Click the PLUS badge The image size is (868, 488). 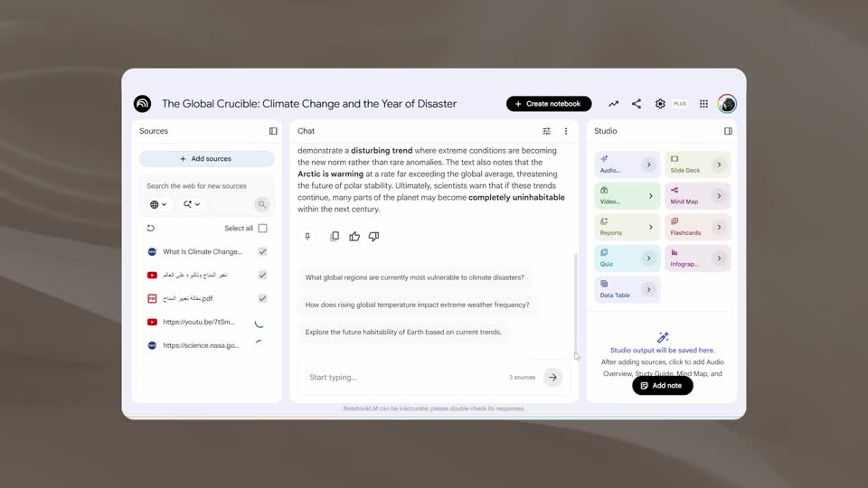(680, 103)
